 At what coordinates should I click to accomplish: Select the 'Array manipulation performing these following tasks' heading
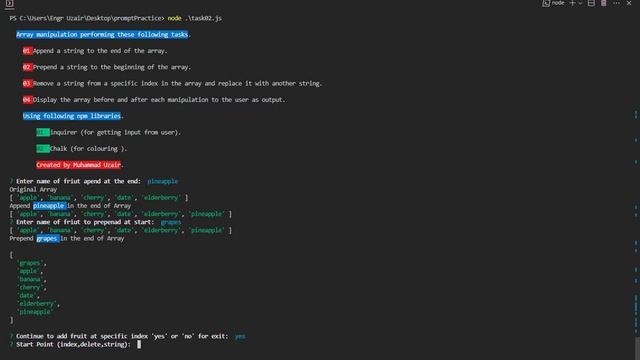[102, 35]
